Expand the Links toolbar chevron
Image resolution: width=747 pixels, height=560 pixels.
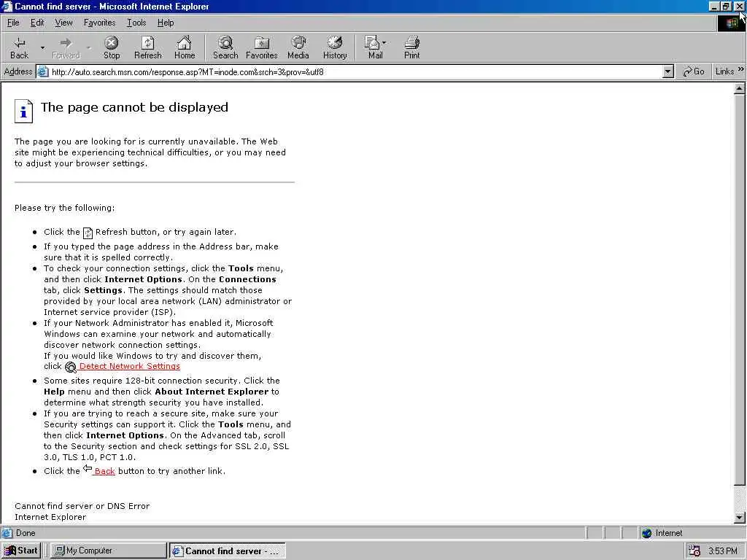point(741,69)
